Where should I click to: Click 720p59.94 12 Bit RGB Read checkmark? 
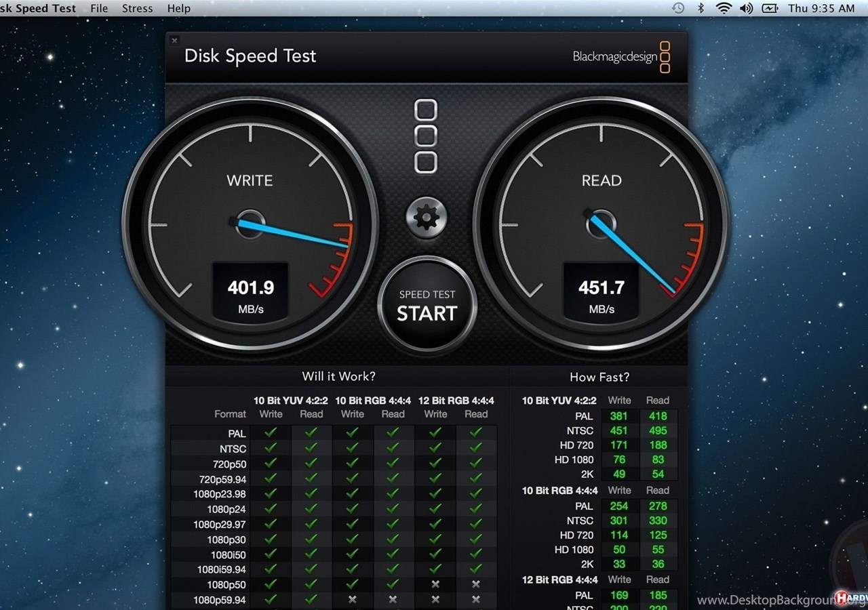pos(476,479)
